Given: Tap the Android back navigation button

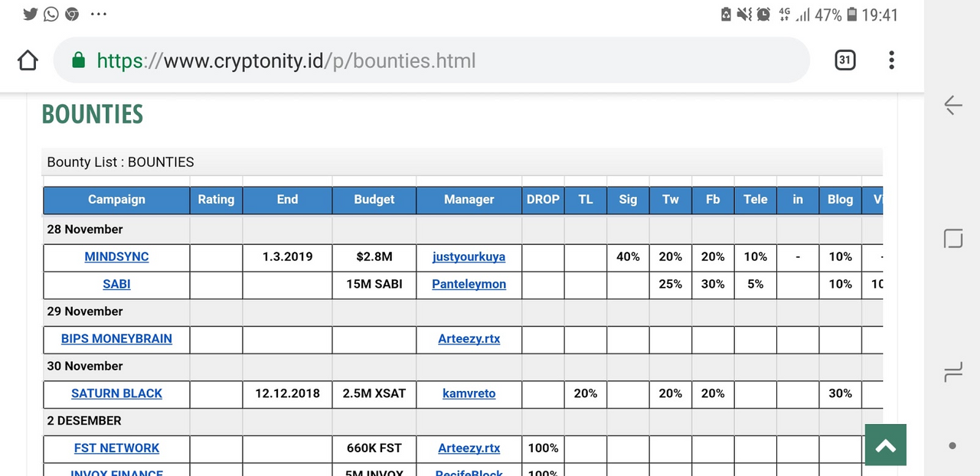Looking at the screenshot, I should pyautogui.click(x=952, y=105).
